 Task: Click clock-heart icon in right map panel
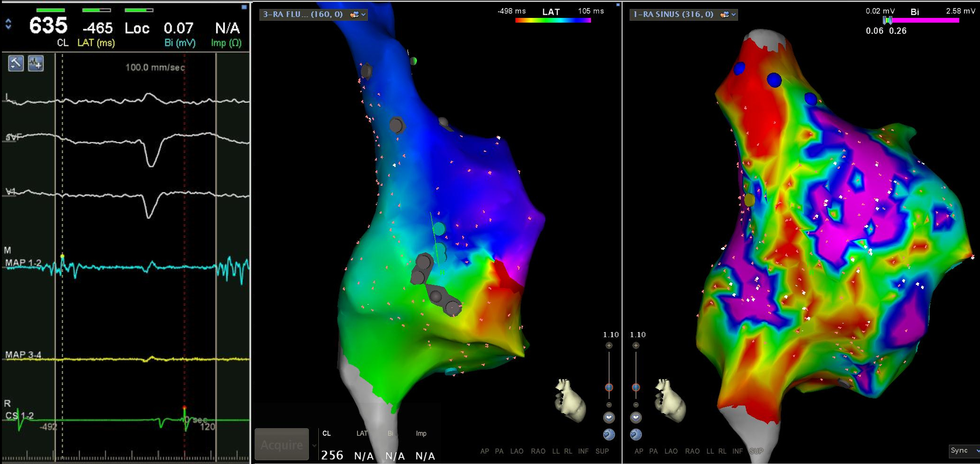636,434
